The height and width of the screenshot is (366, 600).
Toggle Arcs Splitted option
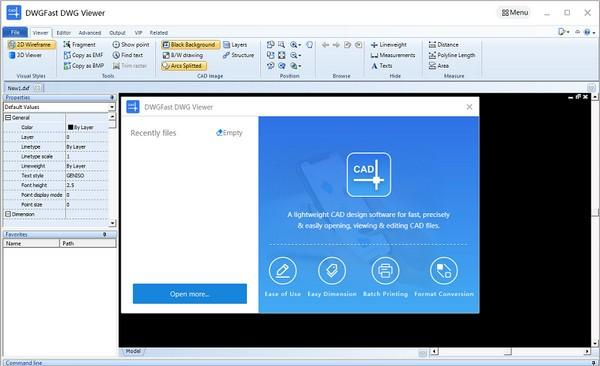tap(184, 66)
